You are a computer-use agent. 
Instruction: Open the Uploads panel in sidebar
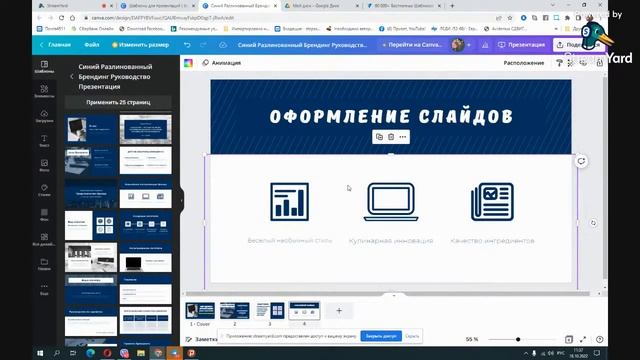pyautogui.click(x=44, y=116)
